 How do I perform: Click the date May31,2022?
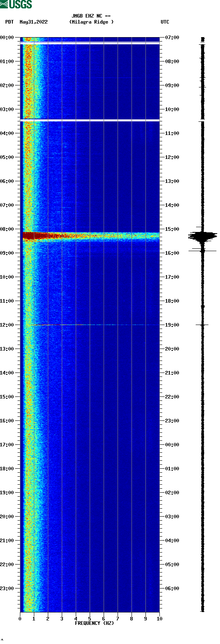tap(33, 22)
